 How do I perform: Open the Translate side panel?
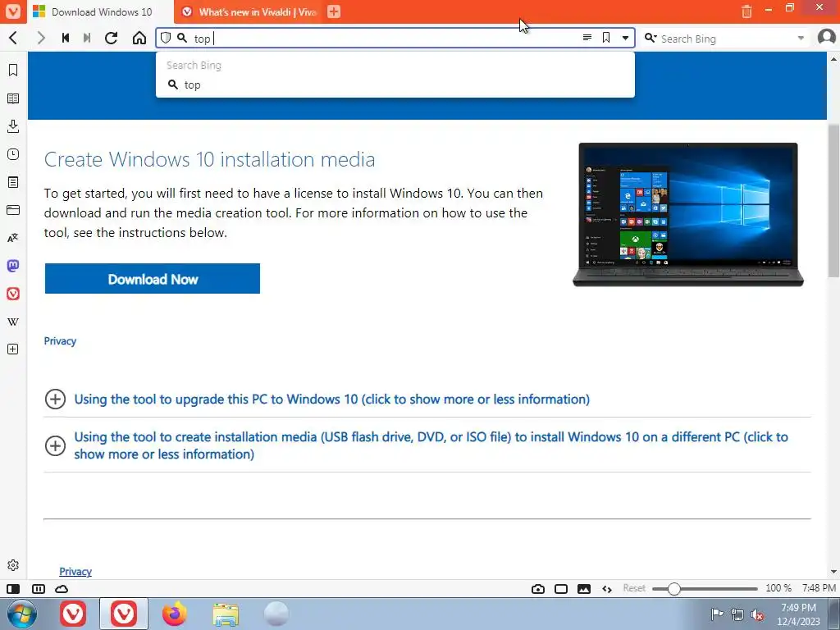(13, 238)
